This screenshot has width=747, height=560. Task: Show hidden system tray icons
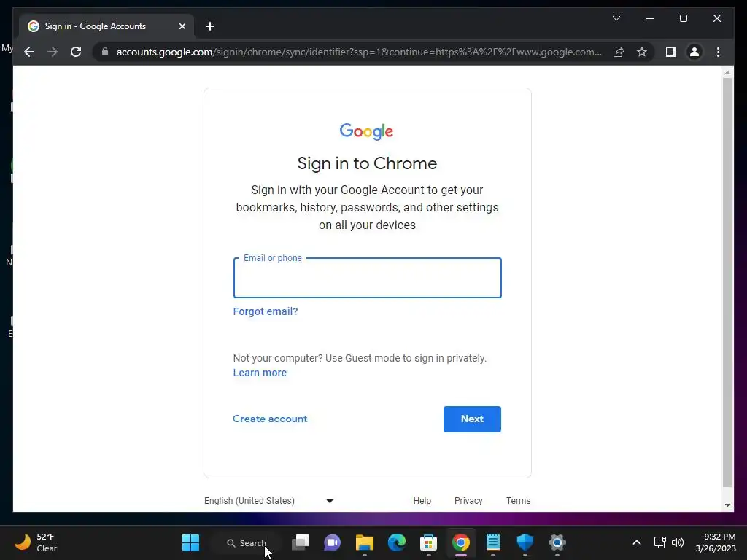(636, 542)
